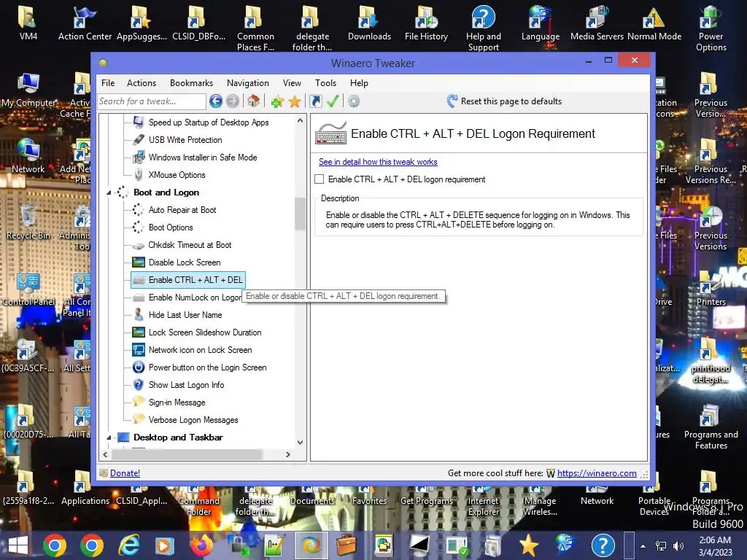Open the File menu

pos(108,83)
